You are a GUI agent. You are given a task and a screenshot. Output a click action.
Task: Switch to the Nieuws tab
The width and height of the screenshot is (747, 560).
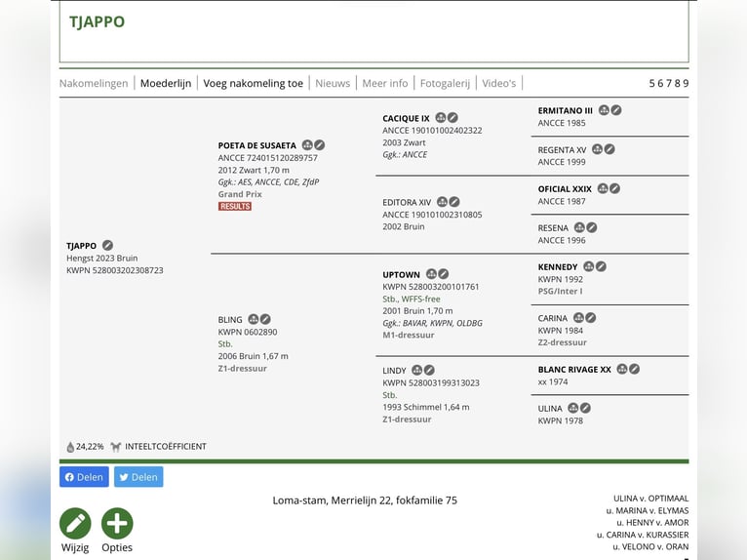pos(333,83)
